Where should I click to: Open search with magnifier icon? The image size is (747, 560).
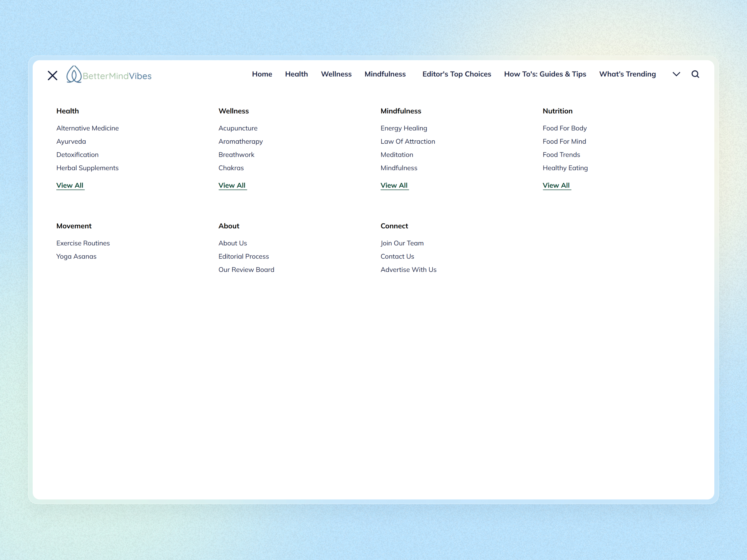pos(695,74)
